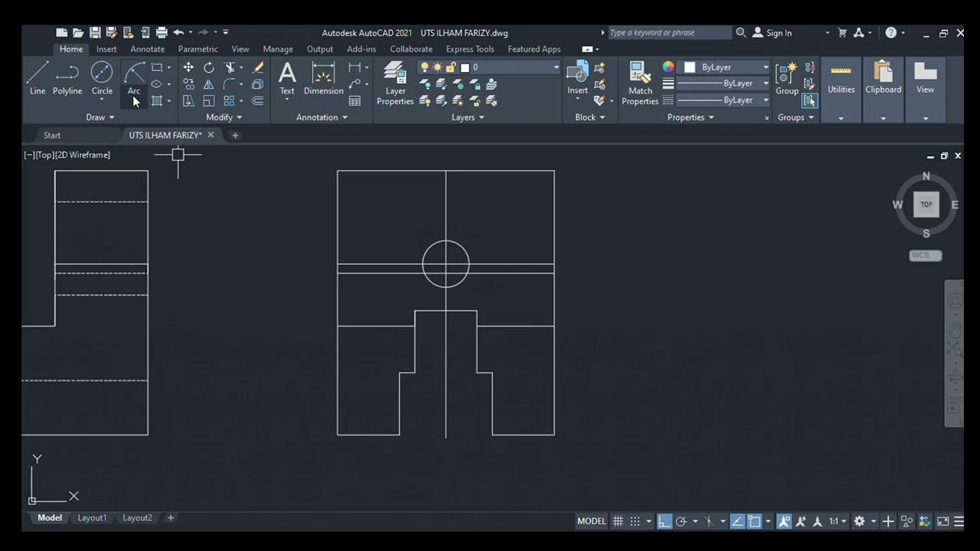Toggle Ortho mode in status bar

click(x=665, y=521)
